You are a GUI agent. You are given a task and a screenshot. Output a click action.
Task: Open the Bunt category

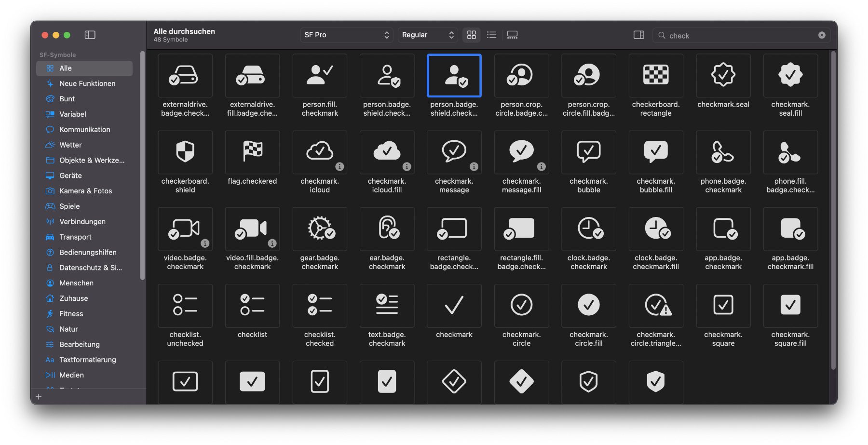point(84,99)
